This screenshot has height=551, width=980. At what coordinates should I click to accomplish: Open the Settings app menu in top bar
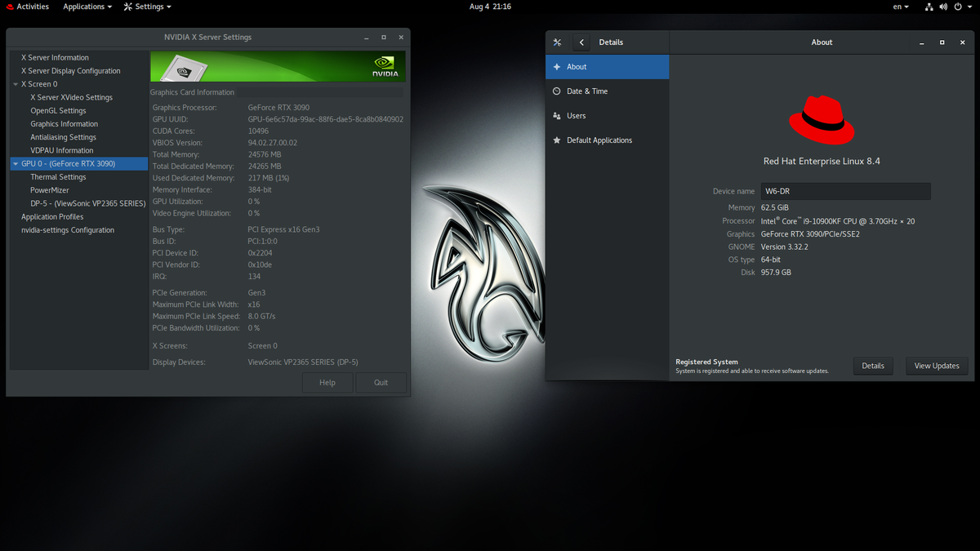point(148,7)
